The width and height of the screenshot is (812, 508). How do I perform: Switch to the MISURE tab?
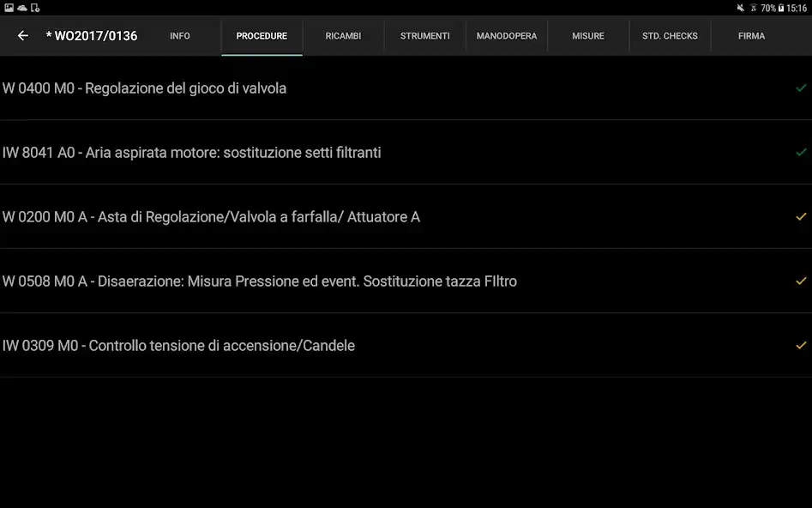pyautogui.click(x=588, y=36)
